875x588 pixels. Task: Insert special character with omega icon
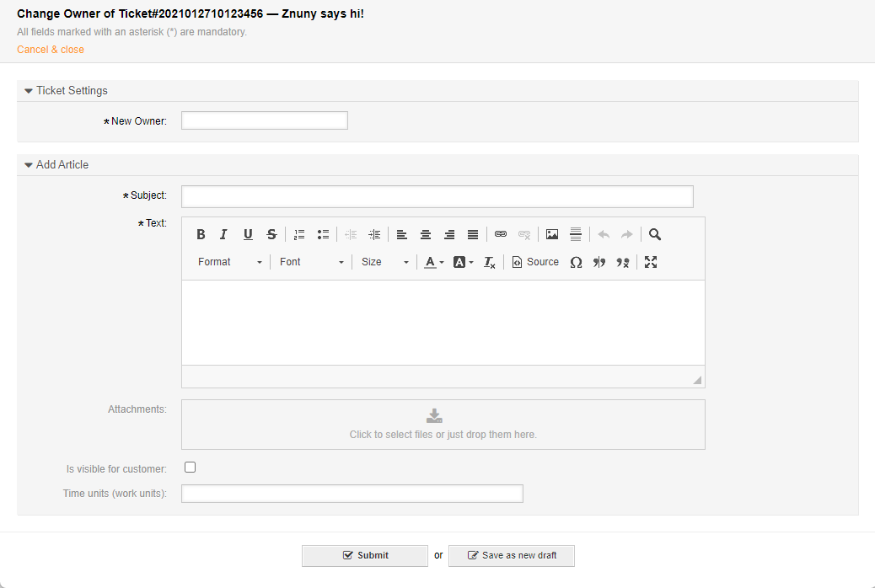pos(576,262)
